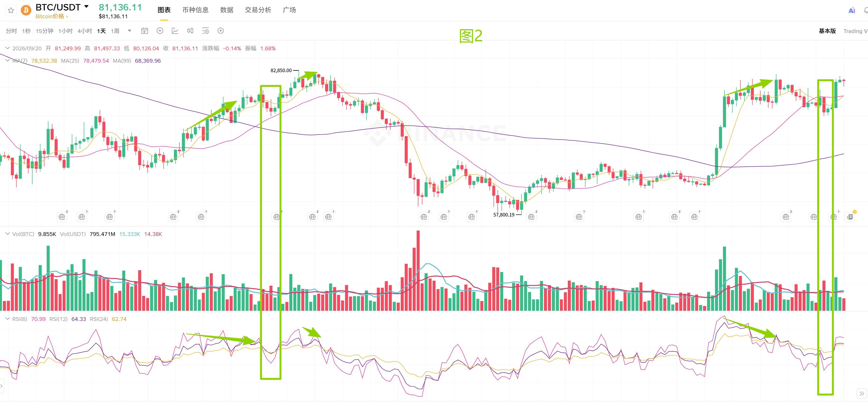Click the double-arrow scroll-to-latest button
868x405 pixels.
(x=862, y=394)
